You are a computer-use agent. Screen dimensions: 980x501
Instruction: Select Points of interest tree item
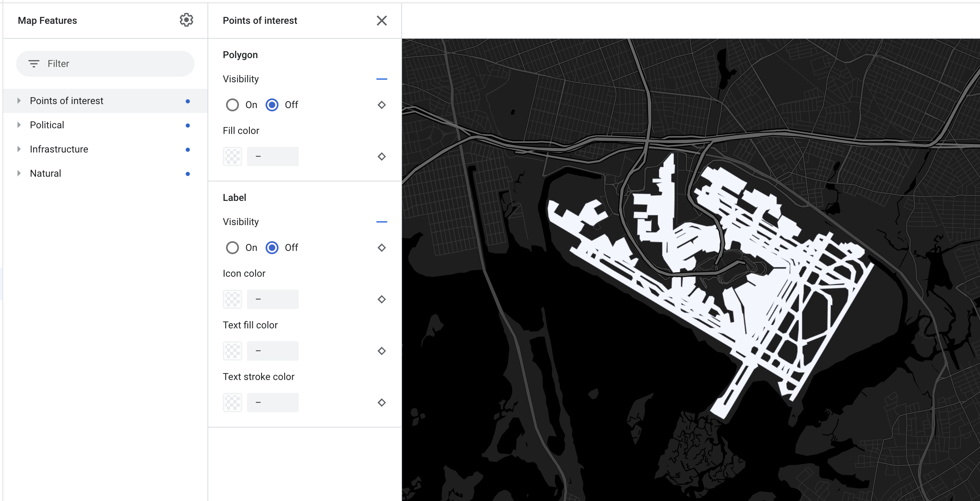[67, 101]
